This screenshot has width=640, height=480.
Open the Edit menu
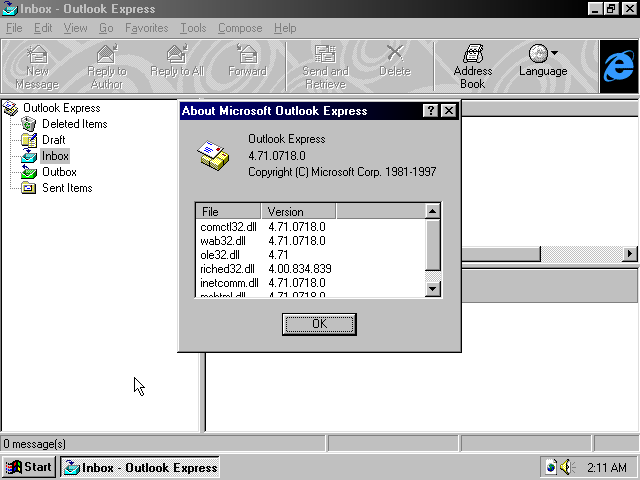point(43,28)
